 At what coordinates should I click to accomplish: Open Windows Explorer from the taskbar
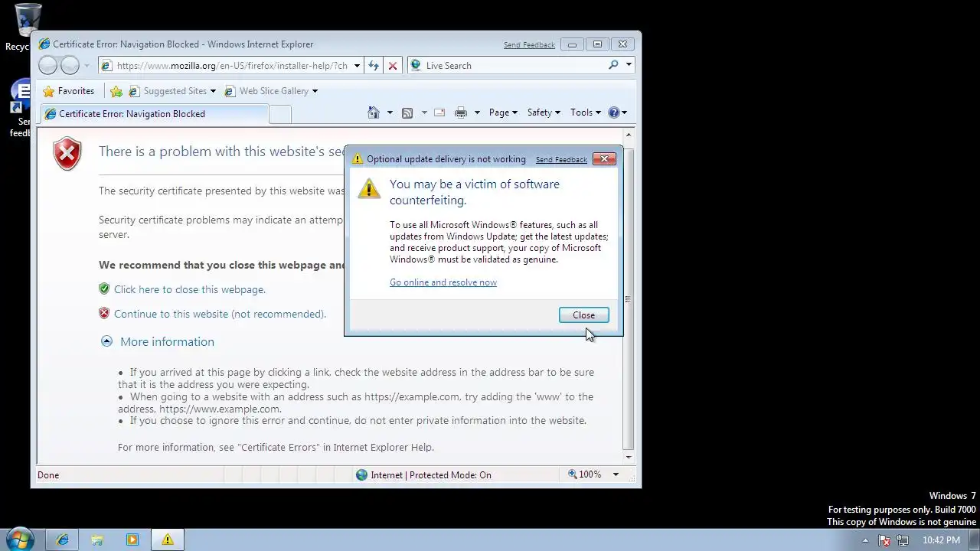(x=97, y=540)
